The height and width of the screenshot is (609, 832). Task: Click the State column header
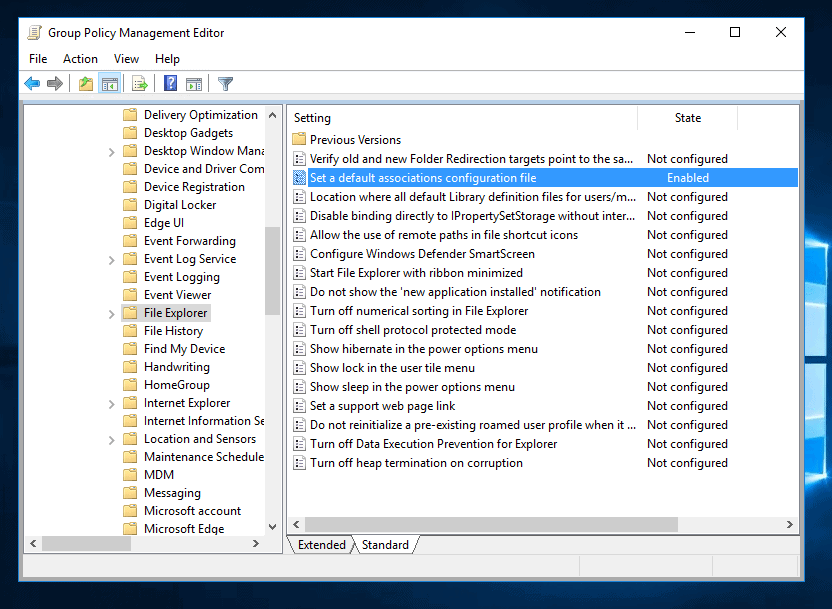point(687,118)
